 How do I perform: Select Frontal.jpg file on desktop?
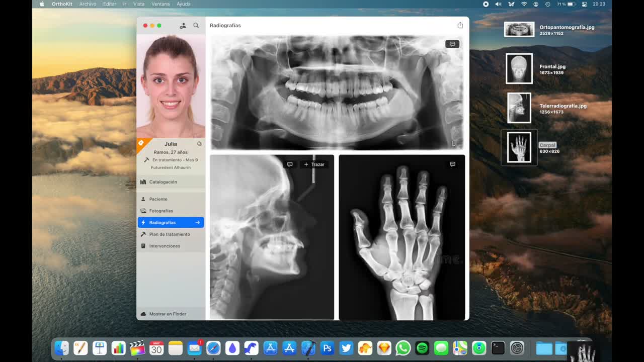(519, 68)
